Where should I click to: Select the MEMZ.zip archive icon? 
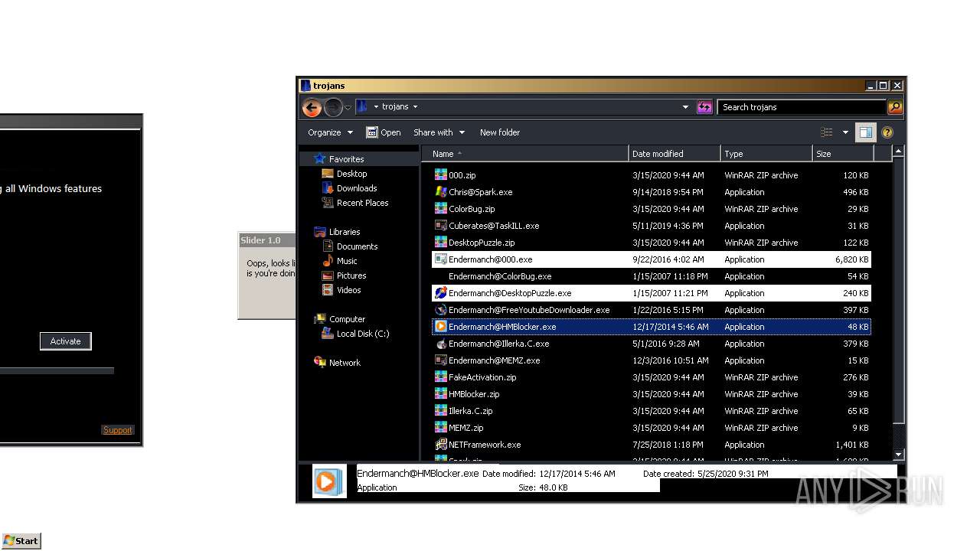point(440,428)
